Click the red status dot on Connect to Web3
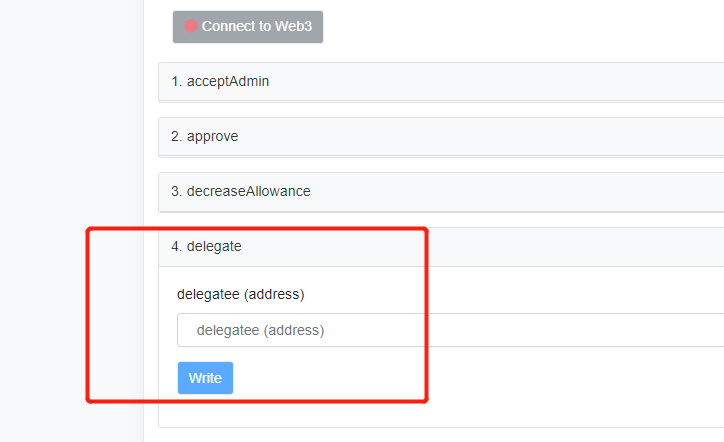Screen dimensions: 724x442 (x=191, y=26)
